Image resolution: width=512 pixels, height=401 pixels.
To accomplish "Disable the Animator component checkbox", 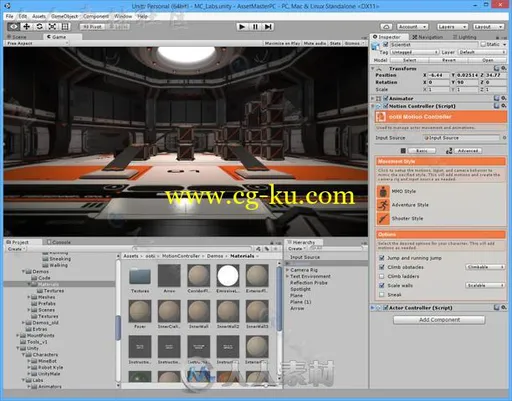I will [x=386, y=98].
